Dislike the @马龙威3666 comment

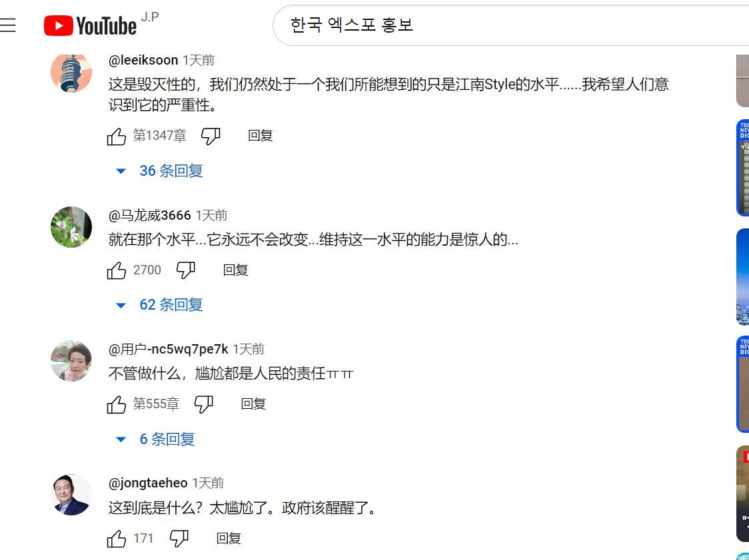pos(185,271)
